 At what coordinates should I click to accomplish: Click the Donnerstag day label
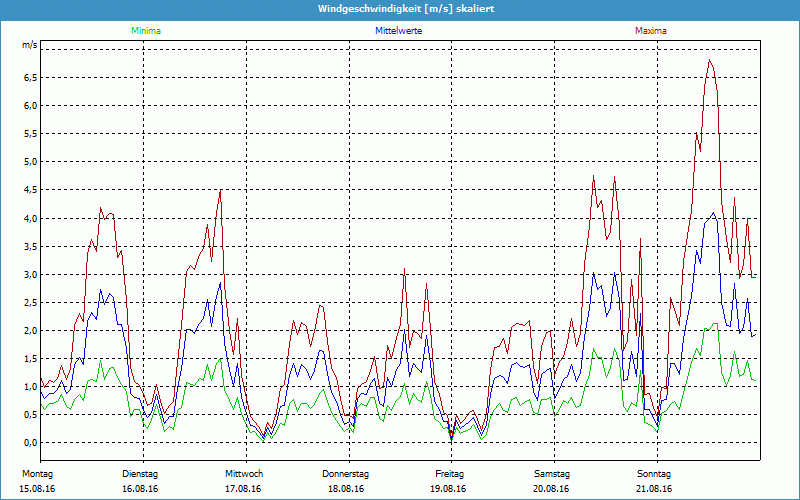tap(345, 474)
